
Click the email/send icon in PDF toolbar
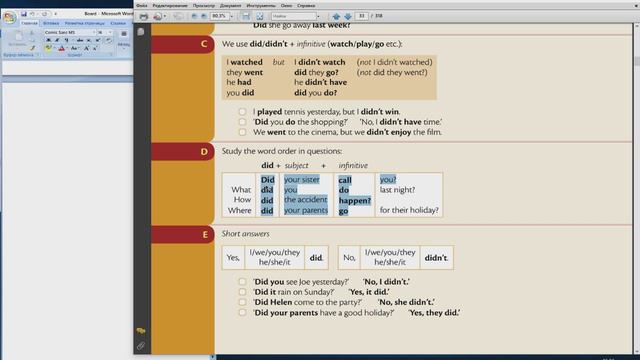pos(157,16)
